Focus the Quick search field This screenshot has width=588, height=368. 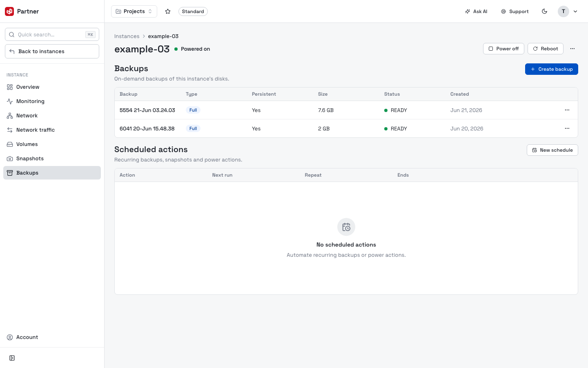pyautogui.click(x=52, y=34)
